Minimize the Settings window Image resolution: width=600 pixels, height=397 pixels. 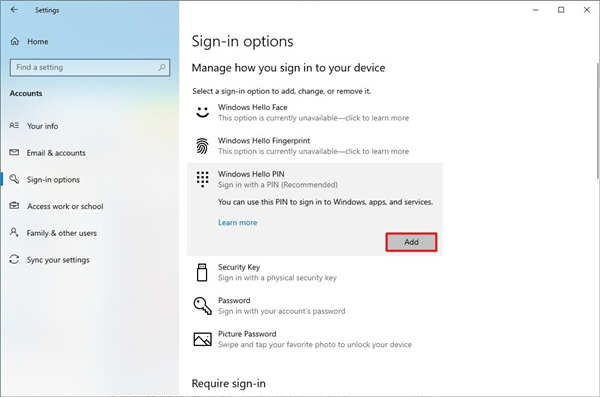click(536, 10)
